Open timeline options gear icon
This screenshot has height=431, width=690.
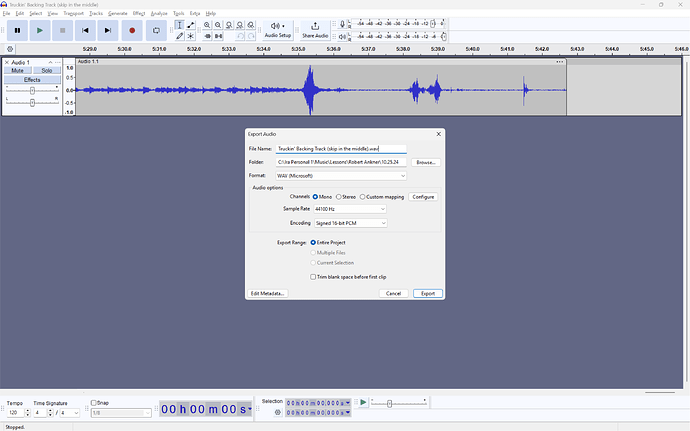click(10, 49)
